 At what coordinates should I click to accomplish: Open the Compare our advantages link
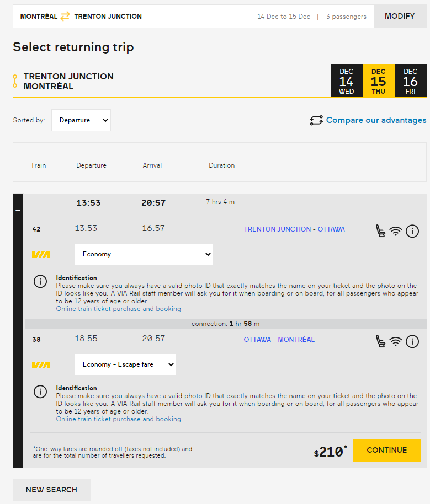(376, 120)
